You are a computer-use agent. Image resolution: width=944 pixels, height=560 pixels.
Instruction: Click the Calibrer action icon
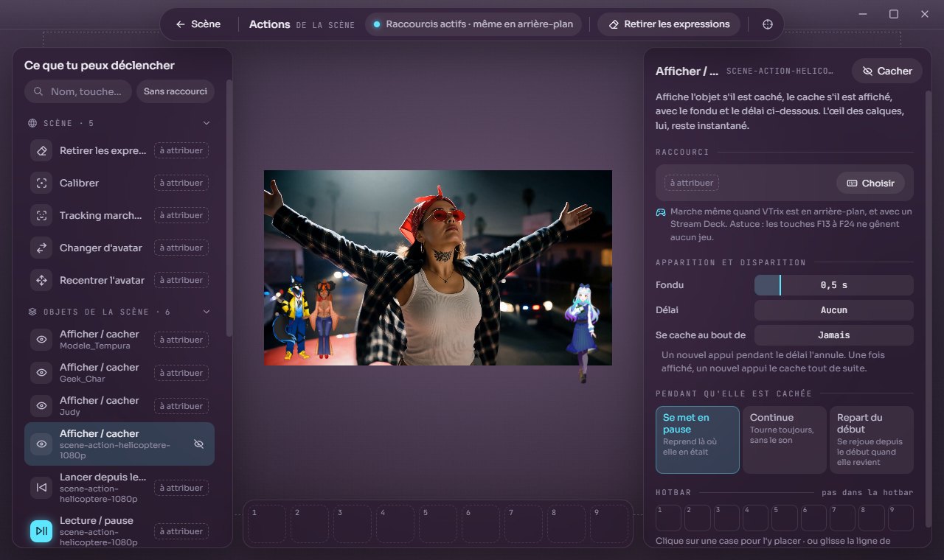(42, 183)
